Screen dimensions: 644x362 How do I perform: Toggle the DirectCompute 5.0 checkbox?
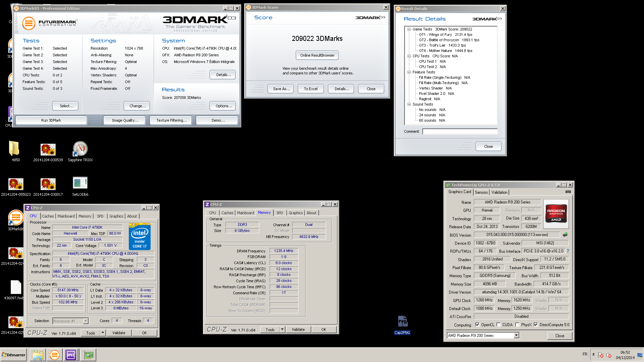point(536,324)
